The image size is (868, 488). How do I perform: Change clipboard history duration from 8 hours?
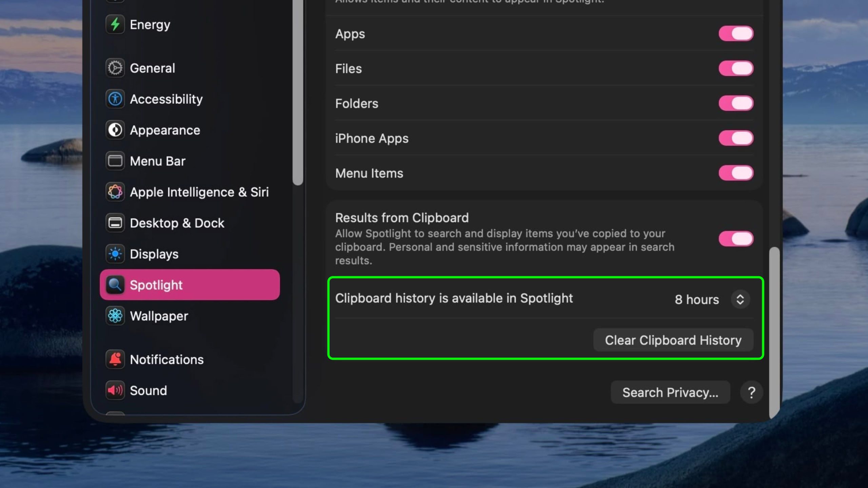(x=741, y=299)
